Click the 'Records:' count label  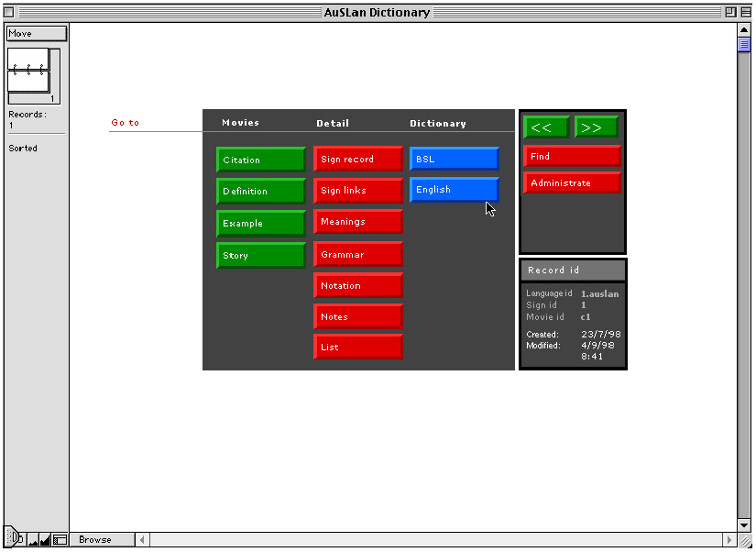pyautogui.click(x=27, y=115)
